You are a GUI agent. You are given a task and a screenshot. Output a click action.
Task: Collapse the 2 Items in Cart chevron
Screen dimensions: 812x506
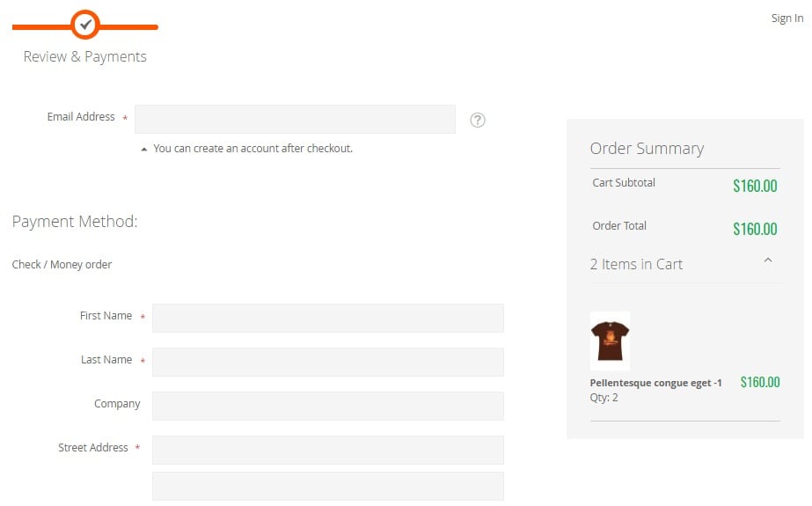click(x=768, y=260)
